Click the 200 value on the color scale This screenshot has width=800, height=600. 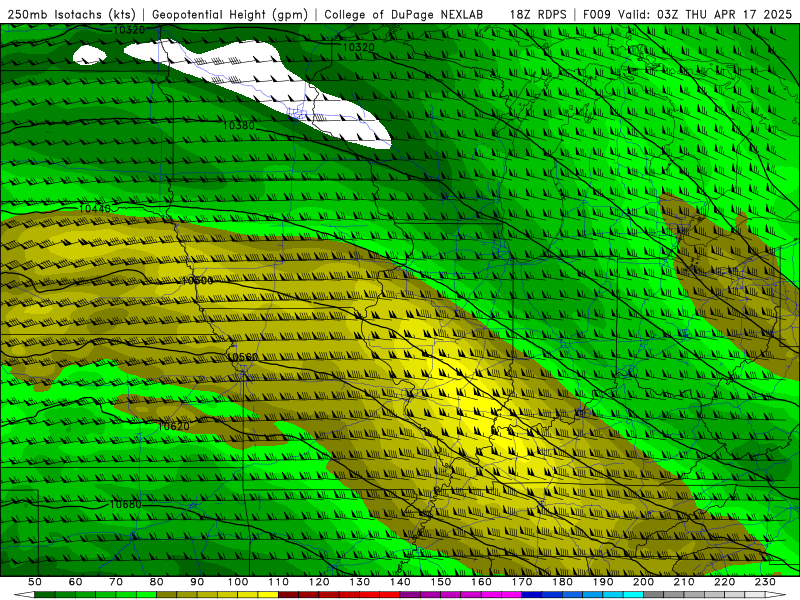pos(643,582)
